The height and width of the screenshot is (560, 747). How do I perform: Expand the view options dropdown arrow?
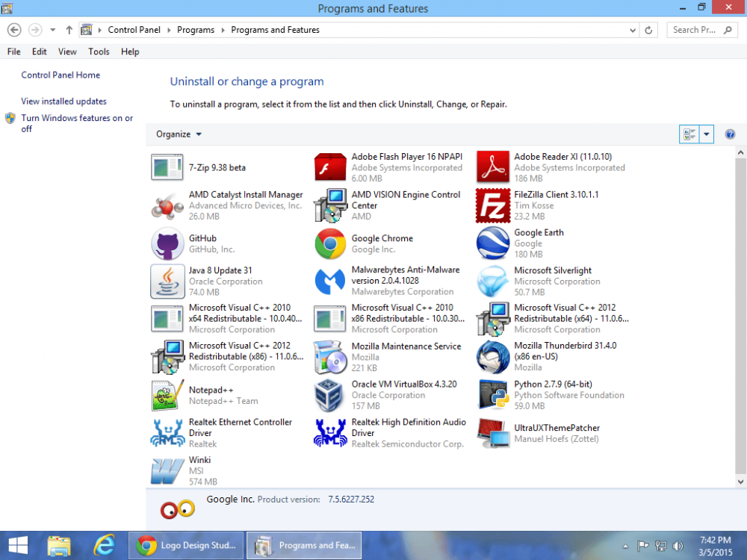click(707, 134)
